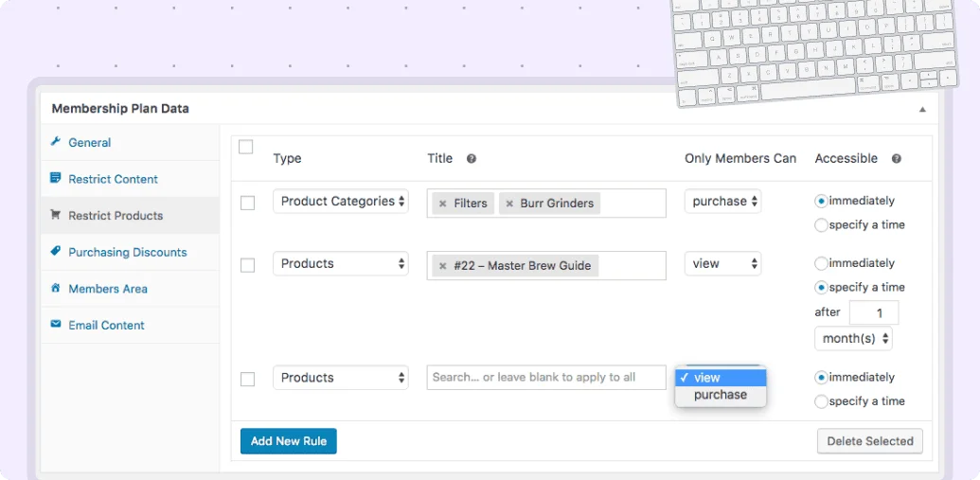980x480 pixels.
Task: Click the Delete Selected button
Action: tap(870, 441)
